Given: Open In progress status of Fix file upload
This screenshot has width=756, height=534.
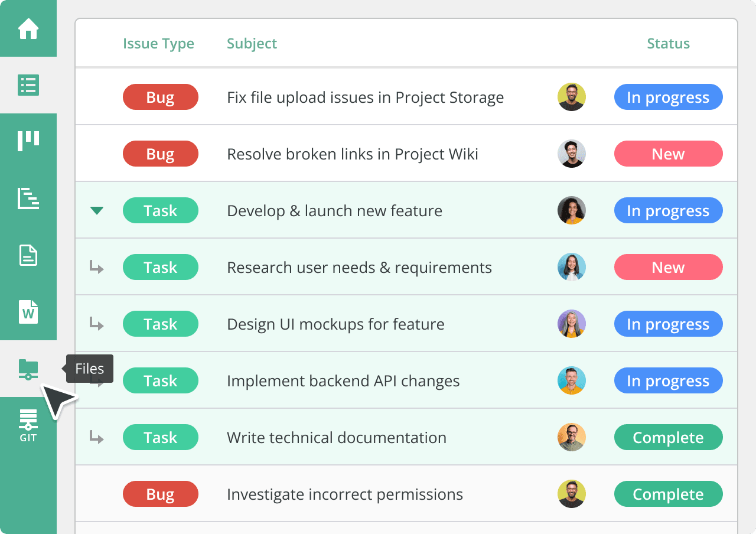Looking at the screenshot, I should click(668, 97).
